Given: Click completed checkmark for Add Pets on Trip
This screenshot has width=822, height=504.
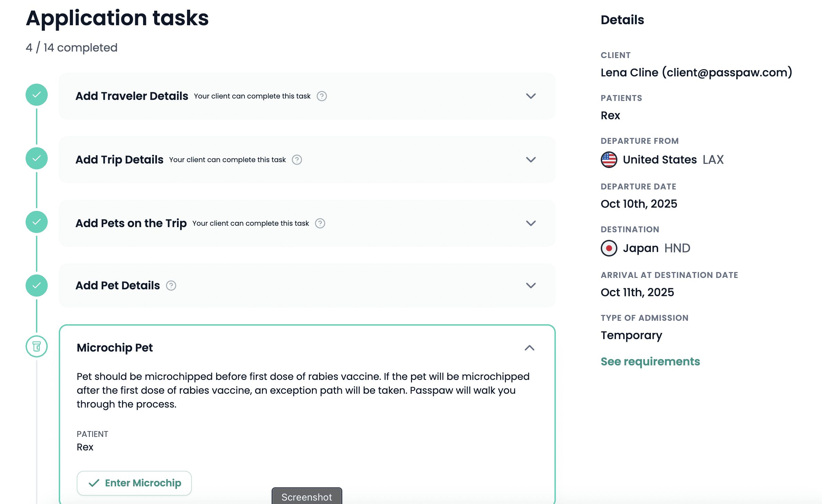Looking at the screenshot, I should [37, 222].
